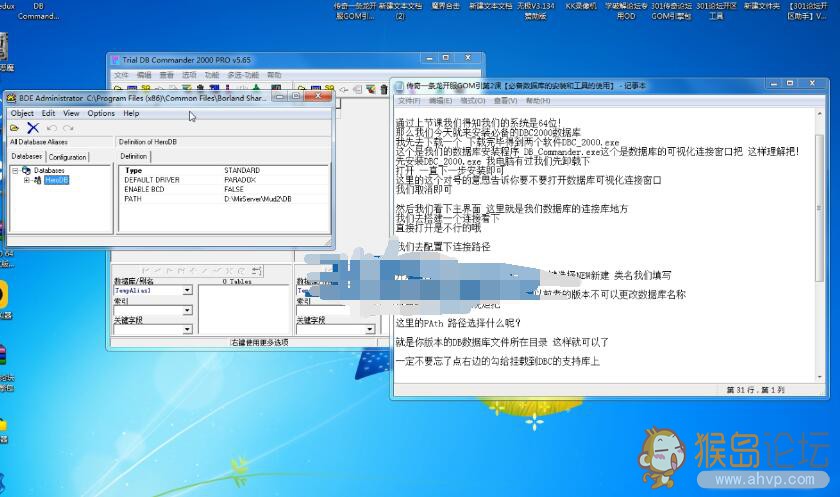This screenshot has width=840, height=497.
Task: Open the 编辑 menu in DB Commander
Action: 144,75
